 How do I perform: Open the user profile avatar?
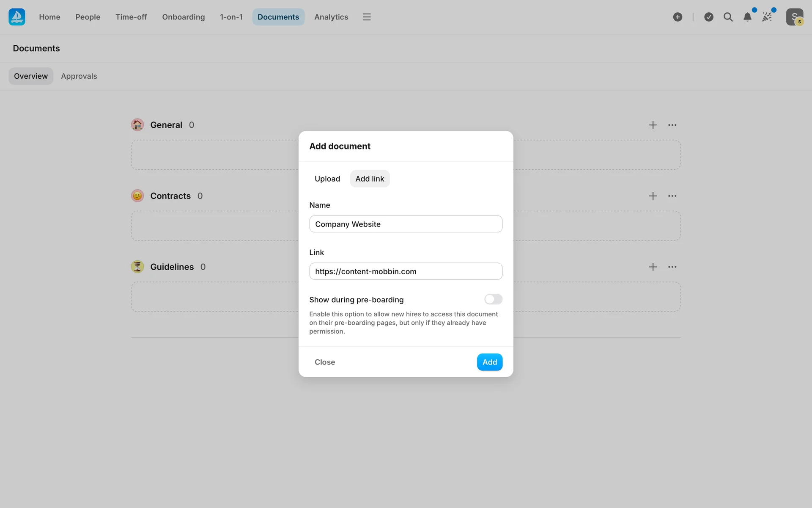point(794,17)
